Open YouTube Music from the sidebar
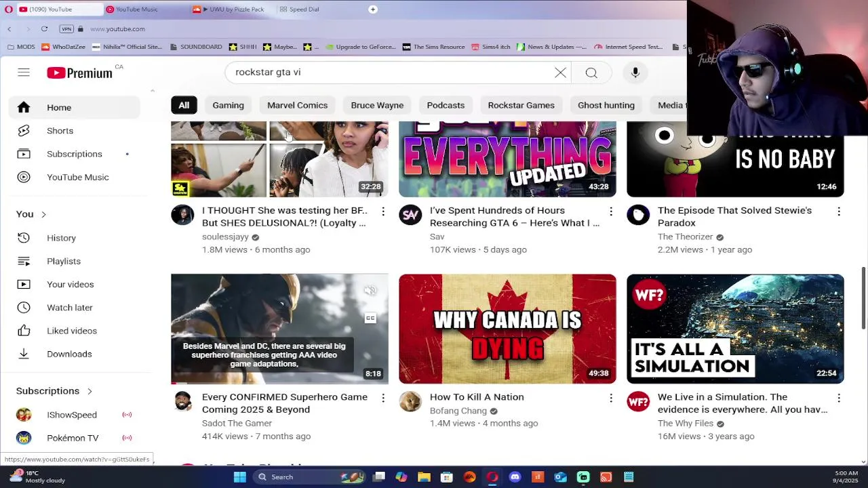 [x=75, y=177]
